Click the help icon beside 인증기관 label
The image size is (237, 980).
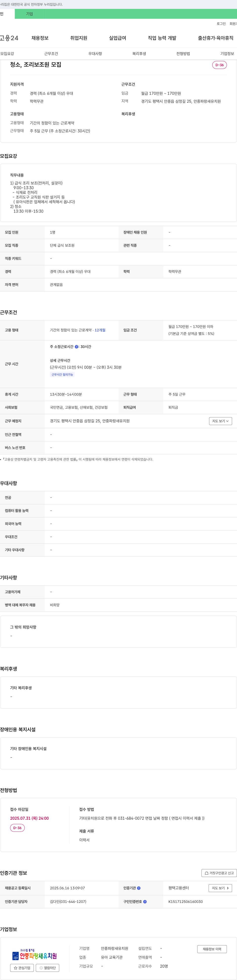(x=139, y=888)
